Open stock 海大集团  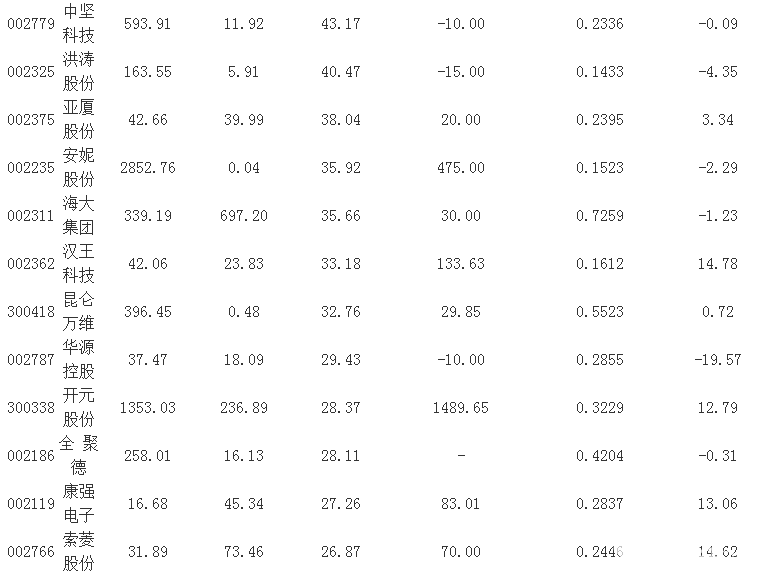[x=79, y=216]
